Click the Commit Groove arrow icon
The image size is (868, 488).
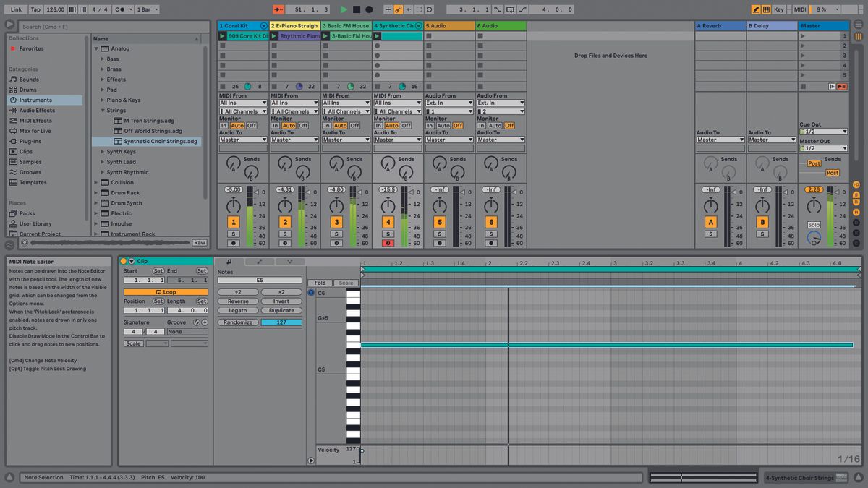[x=205, y=322]
